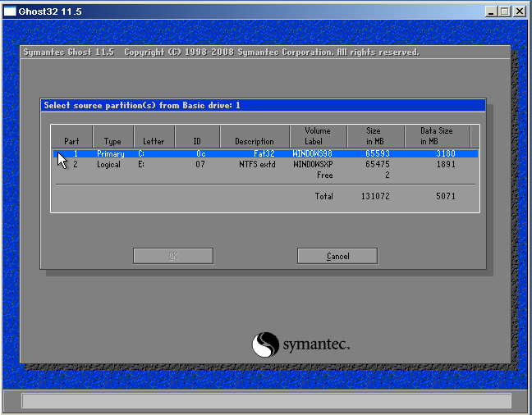Click the Total row label
This screenshot has height=415, width=532.
[324, 196]
